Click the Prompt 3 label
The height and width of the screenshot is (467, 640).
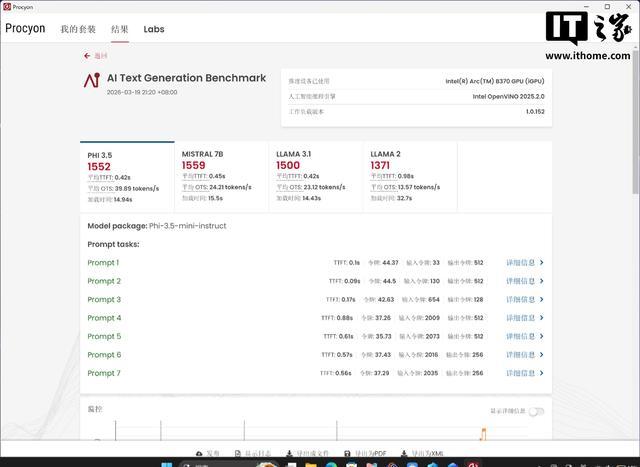coord(104,299)
